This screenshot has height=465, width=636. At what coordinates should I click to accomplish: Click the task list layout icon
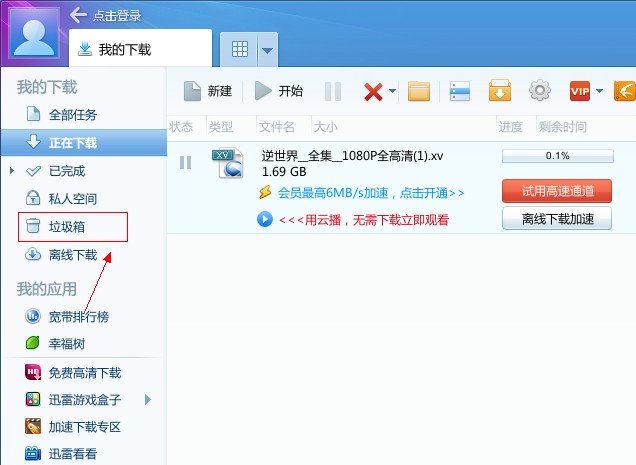point(460,91)
